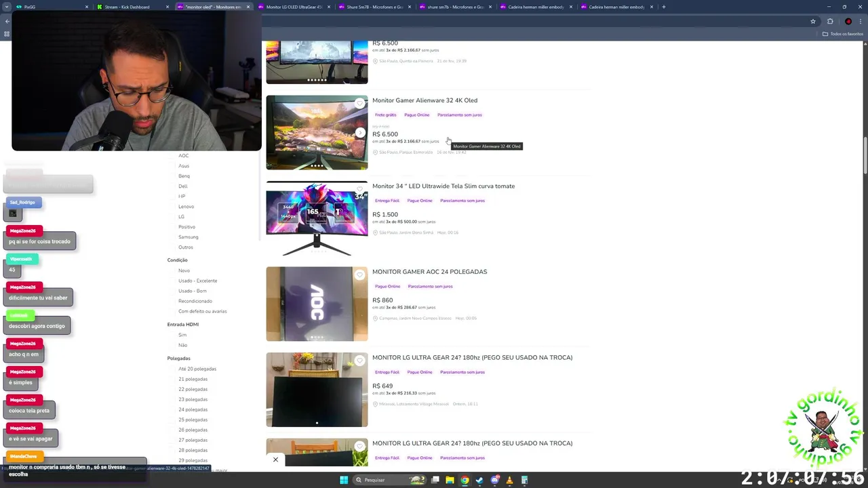Open Discord from the taskbar

pos(495,480)
